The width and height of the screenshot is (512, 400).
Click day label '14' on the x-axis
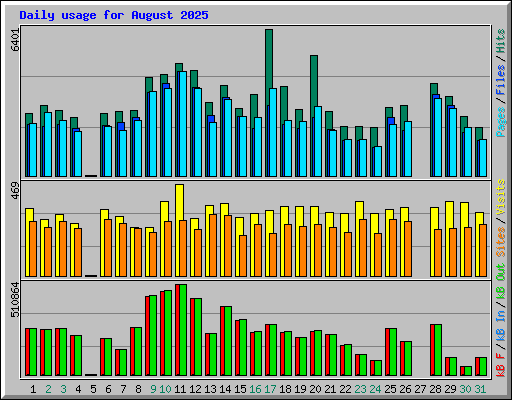tap(225, 389)
